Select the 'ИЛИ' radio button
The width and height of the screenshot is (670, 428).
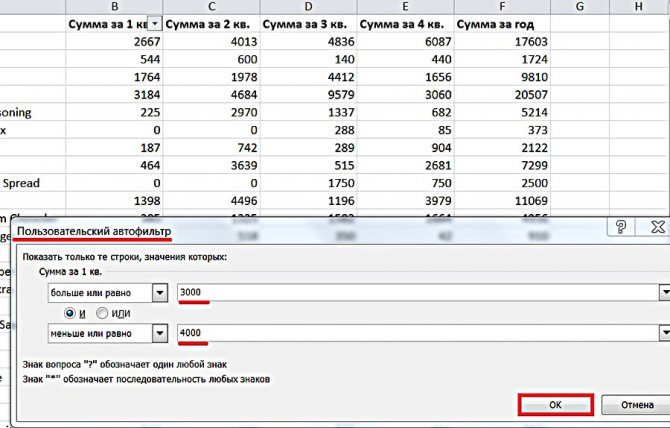[x=102, y=314]
